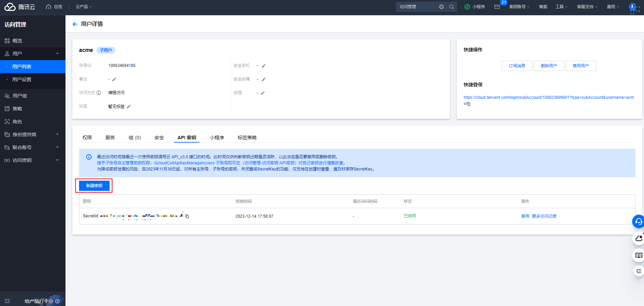The width and height of the screenshot is (644, 306).
Task: Select 概览 in the sidebar
Action: pos(16,40)
